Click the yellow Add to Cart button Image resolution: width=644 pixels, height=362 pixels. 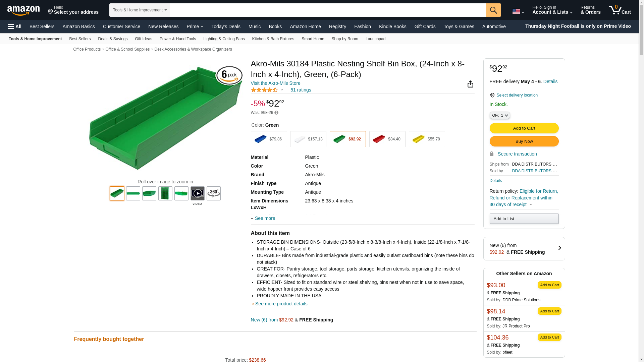click(524, 128)
